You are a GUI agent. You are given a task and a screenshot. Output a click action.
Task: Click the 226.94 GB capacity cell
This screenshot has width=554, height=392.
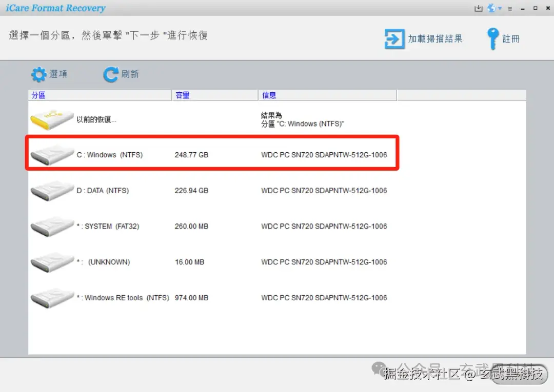tap(191, 191)
